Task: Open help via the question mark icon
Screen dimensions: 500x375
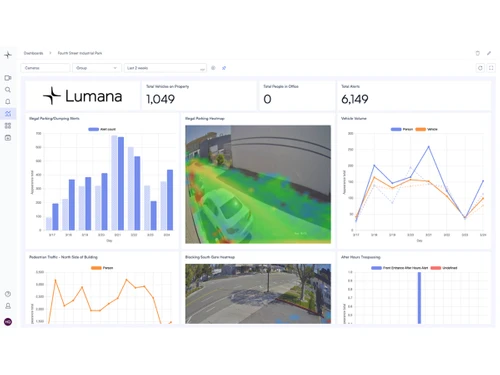Action: point(8,294)
